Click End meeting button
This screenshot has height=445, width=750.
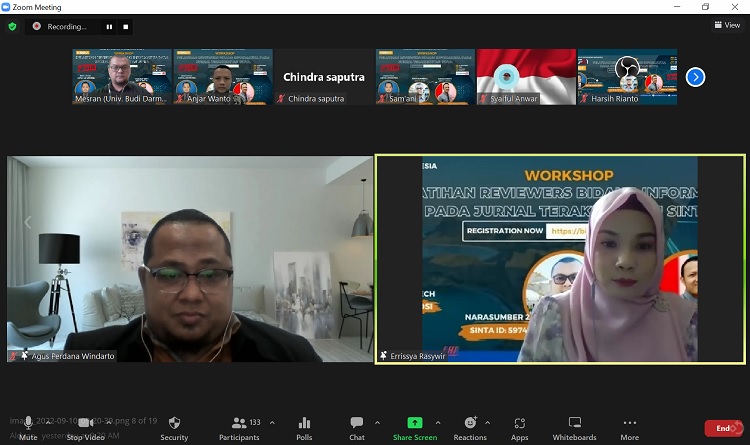coord(724,428)
